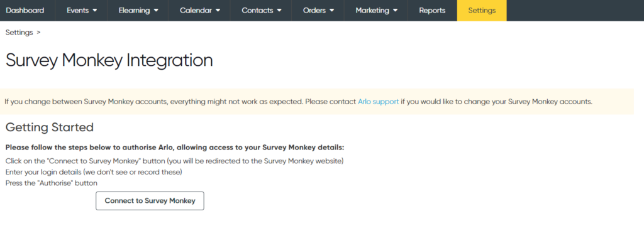Select the highlighted Settings tab
This screenshot has width=644, height=248.
[482, 11]
